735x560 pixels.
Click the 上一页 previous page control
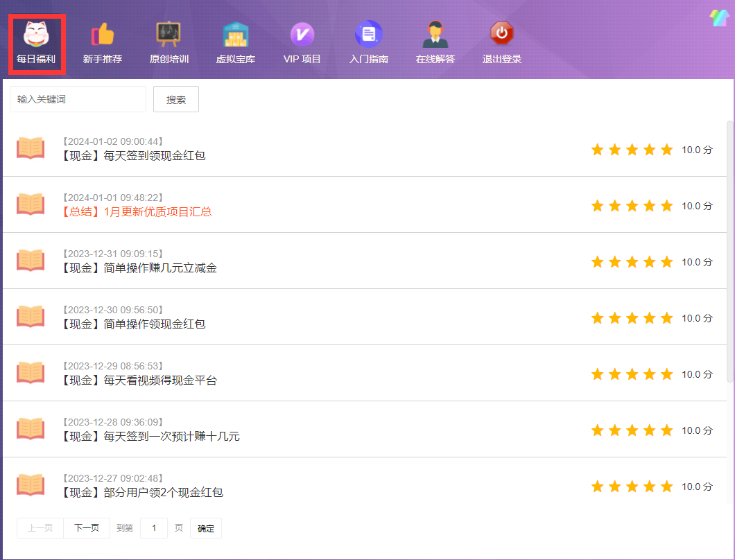(x=40, y=528)
